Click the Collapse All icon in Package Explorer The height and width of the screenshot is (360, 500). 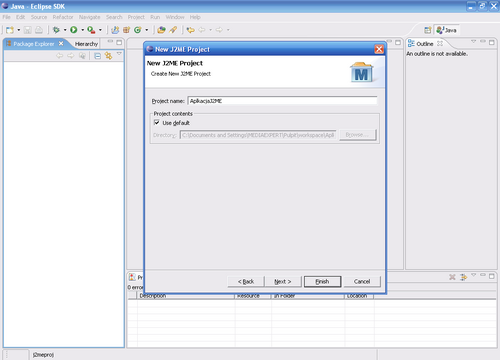[x=97, y=56]
